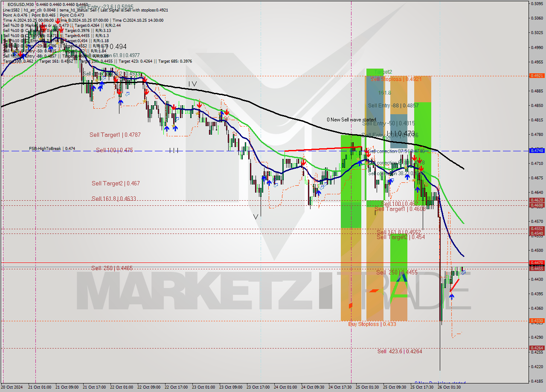The width and height of the screenshot is (546, 392).
Task: Click the red 0.4620 price axis tag
Action: click(537, 200)
